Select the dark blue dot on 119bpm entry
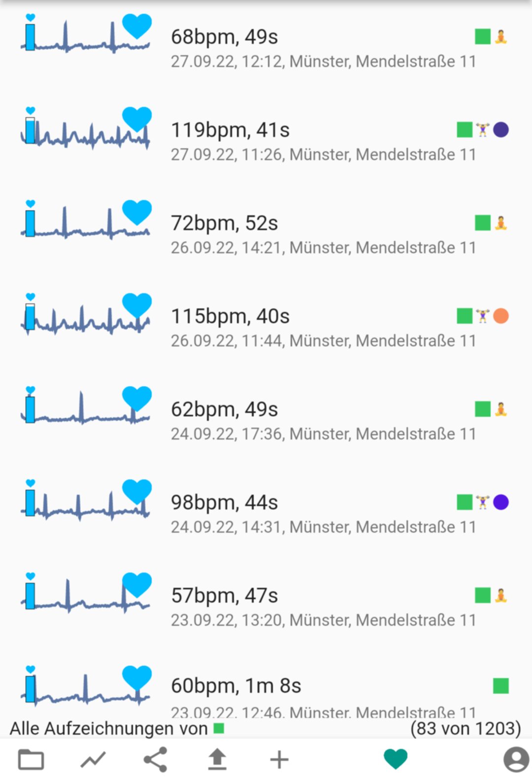 pyautogui.click(x=501, y=130)
